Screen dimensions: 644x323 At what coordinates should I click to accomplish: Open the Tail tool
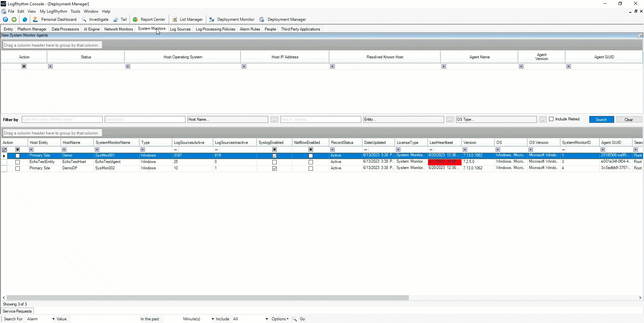click(x=123, y=19)
